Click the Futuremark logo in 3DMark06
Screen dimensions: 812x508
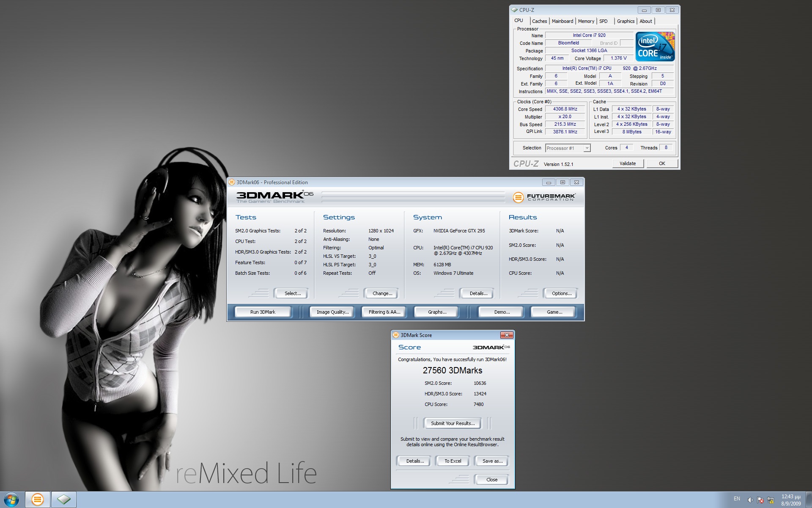pos(544,197)
